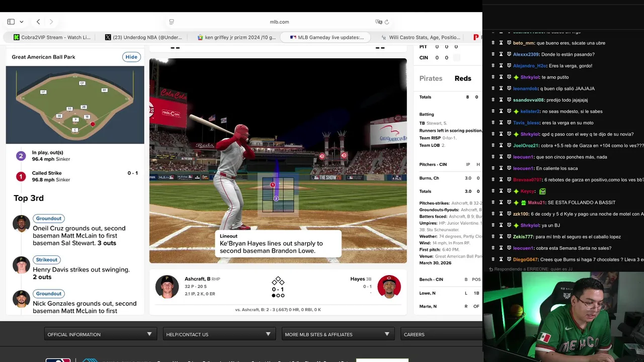Timeout DiegoG047 with the hourglass icon
Screen dimensions: 644x362
tap(501, 259)
